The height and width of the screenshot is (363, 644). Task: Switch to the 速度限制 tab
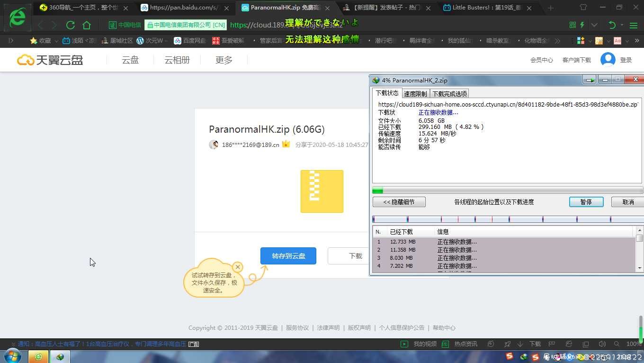click(x=415, y=94)
